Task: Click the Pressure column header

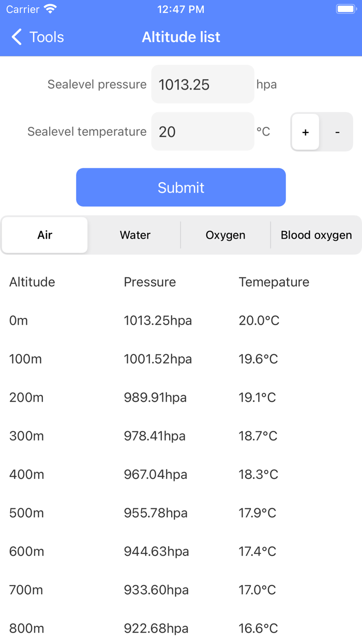Action: click(x=149, y=282)
